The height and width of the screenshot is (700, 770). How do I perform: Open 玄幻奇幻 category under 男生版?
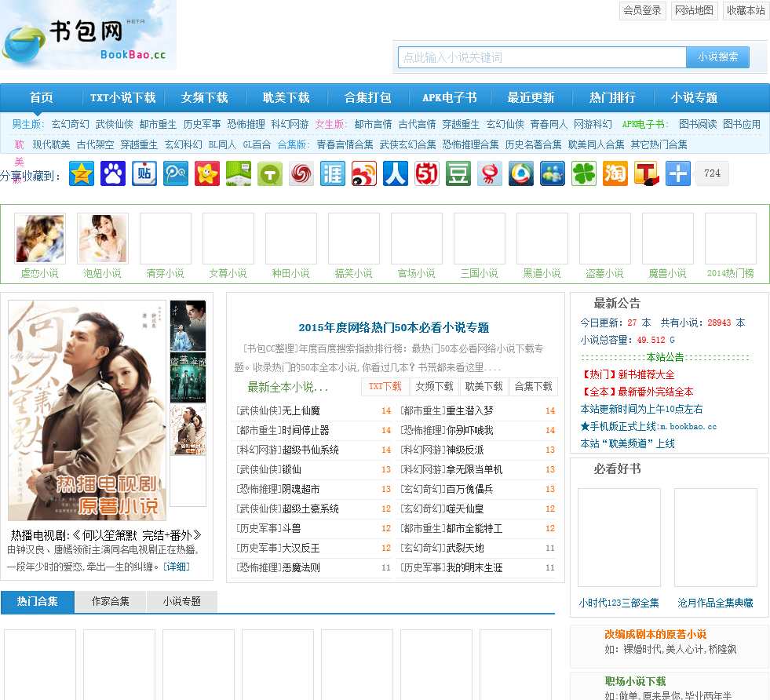click(70, 124)
